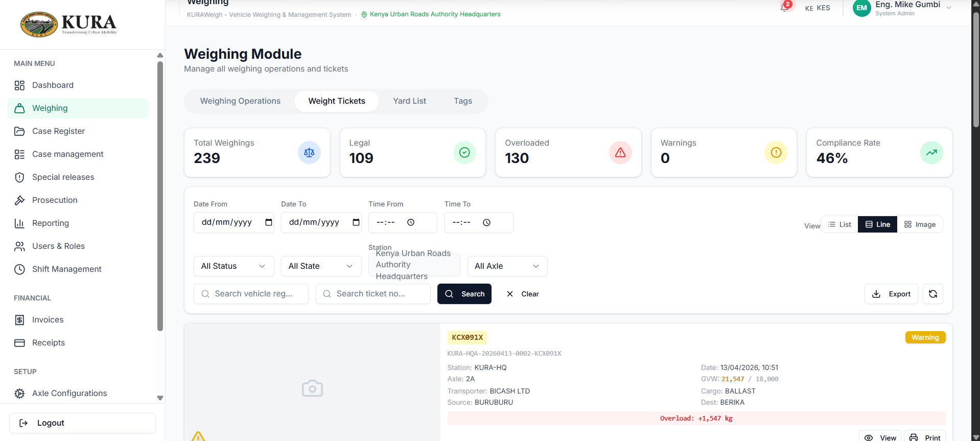Go to Case management

click(x=78, y=154)
